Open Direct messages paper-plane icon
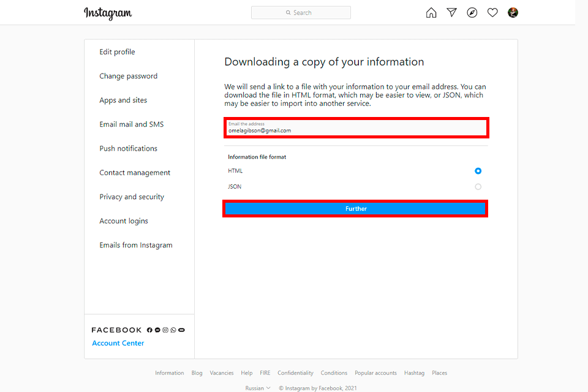 pyautogui.click(x=451, y=13)
